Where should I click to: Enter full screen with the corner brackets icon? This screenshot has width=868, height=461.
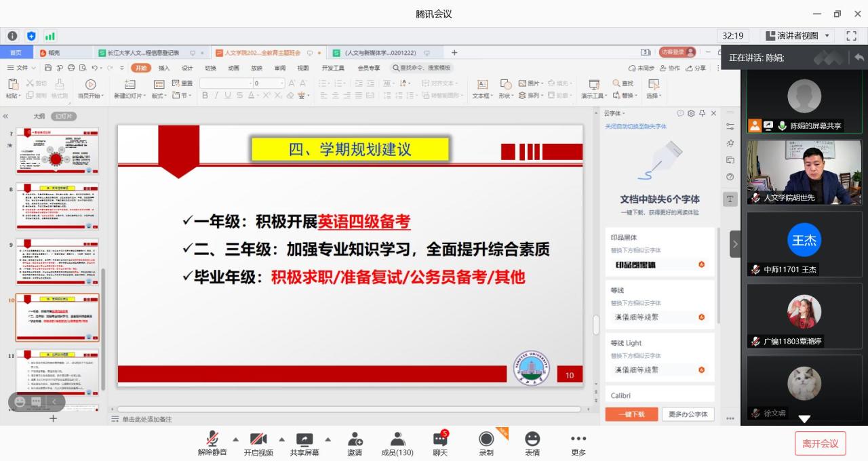pyautogui.click(x=852, y=36)
